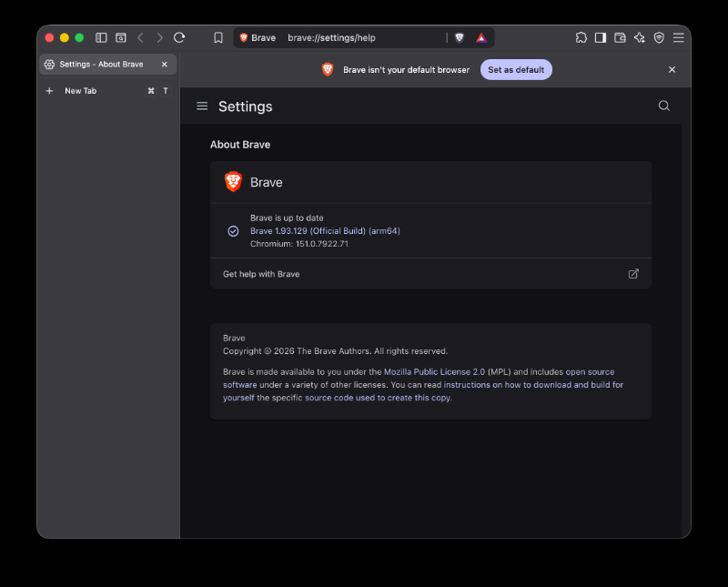
Task: Search settings with magnifier icon
Action: pyautogui.click(x=664, y=106)
